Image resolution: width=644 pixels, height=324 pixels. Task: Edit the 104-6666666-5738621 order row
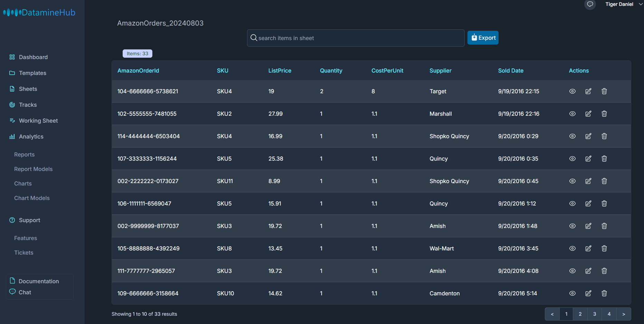pos(588,91)
